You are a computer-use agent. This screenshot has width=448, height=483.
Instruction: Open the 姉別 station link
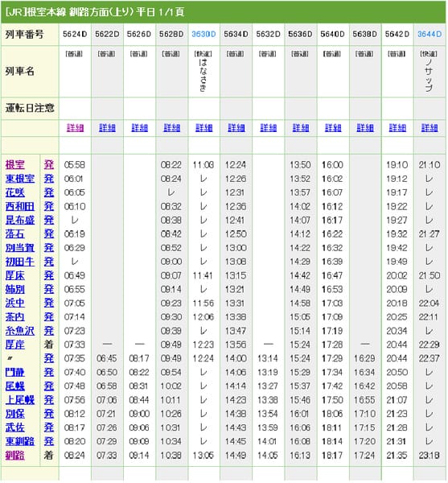pyautogui.click(x=14, y=289)
